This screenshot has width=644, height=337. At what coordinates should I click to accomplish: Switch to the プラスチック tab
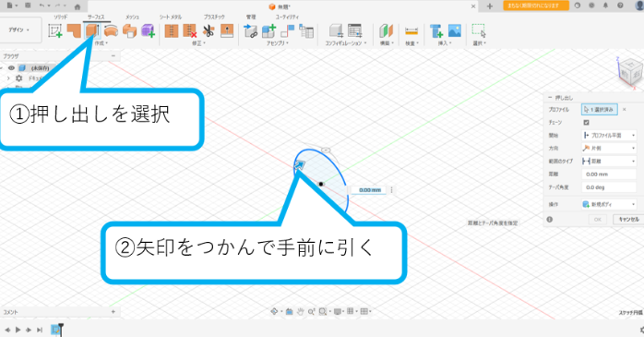click(x=214, y=17)
